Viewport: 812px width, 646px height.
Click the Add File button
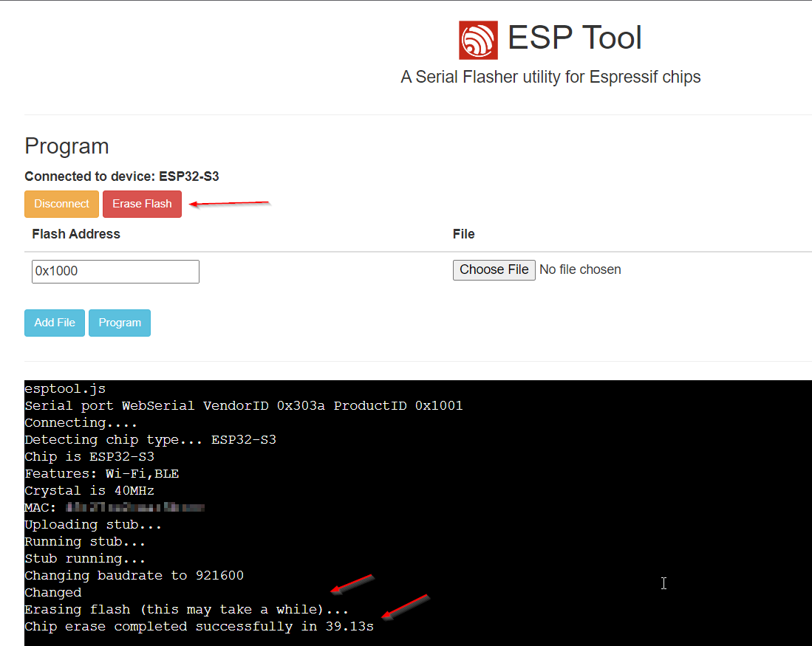click(55, 323)
